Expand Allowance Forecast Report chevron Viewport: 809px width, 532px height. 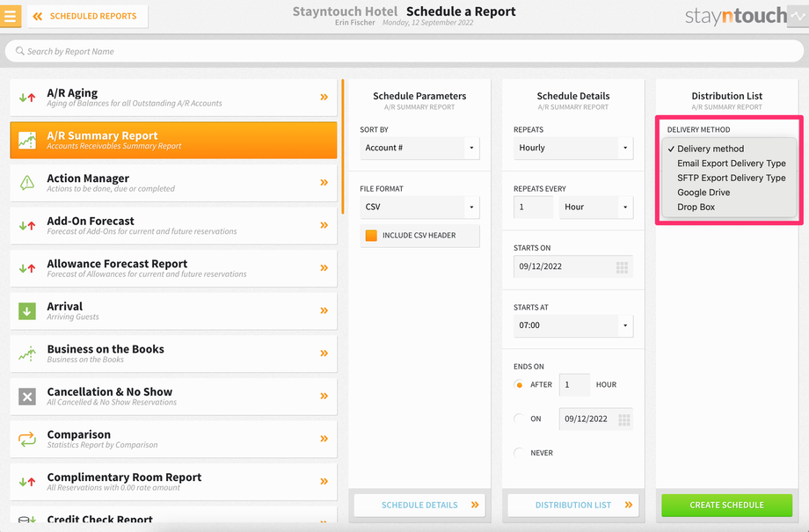click(x=324, y=268)
